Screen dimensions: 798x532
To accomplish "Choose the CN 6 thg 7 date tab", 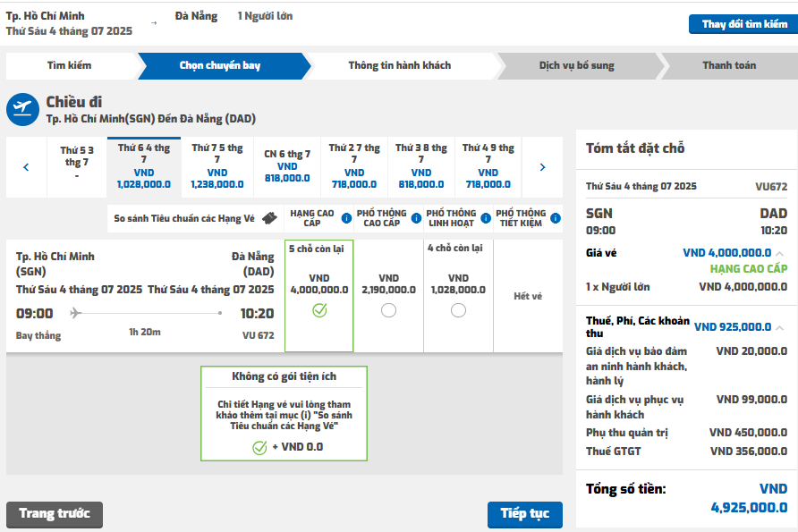I will 287,167.
